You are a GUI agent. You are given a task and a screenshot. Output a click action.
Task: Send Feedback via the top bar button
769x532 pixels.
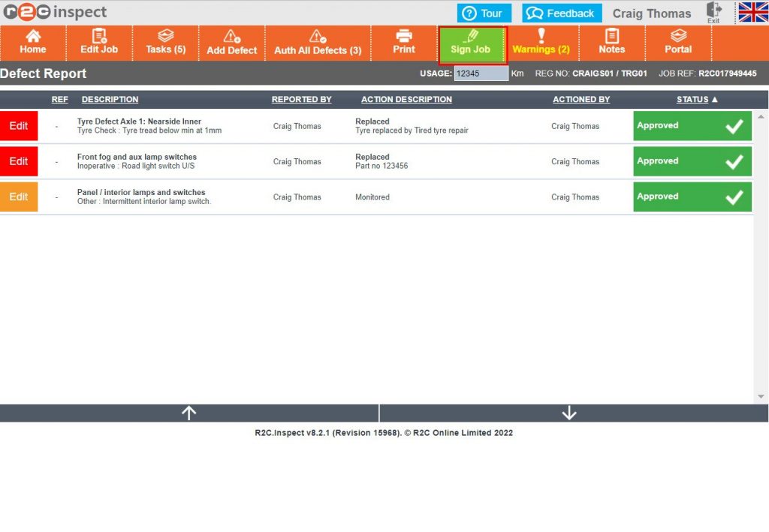click(561, 12)
